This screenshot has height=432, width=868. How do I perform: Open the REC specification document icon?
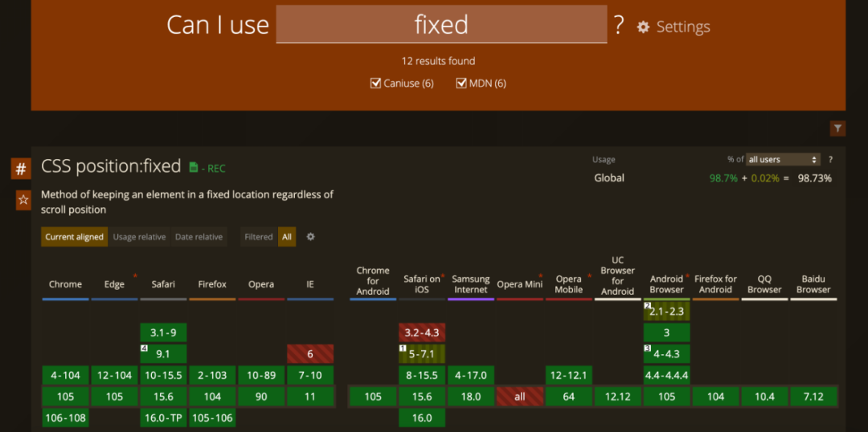click(x=193, y=167)
